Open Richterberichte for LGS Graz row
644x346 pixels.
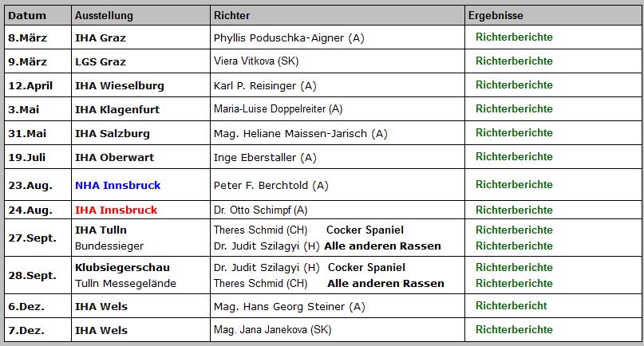pyautogui.click(x=514, y=61)
